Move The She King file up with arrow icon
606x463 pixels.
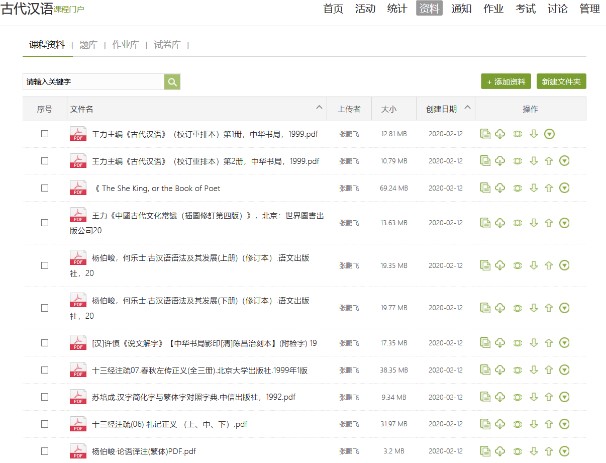click(x=549, y=187)
